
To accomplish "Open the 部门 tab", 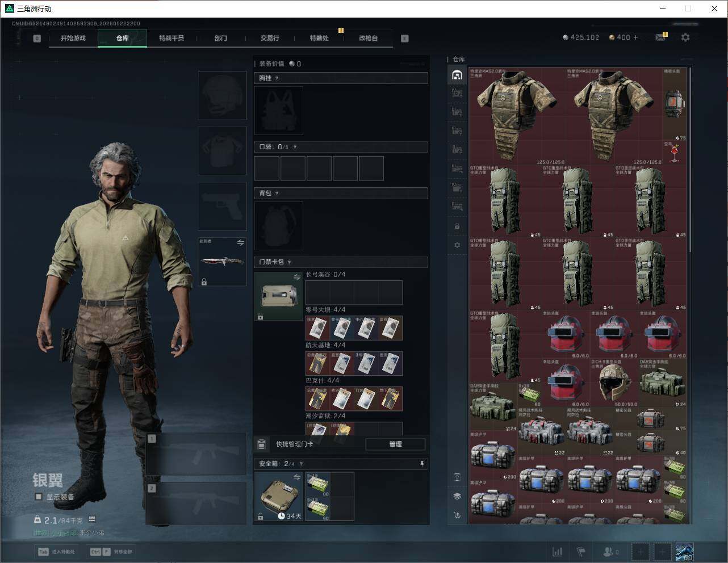I will pyautogui.click(x=221, y=38).
